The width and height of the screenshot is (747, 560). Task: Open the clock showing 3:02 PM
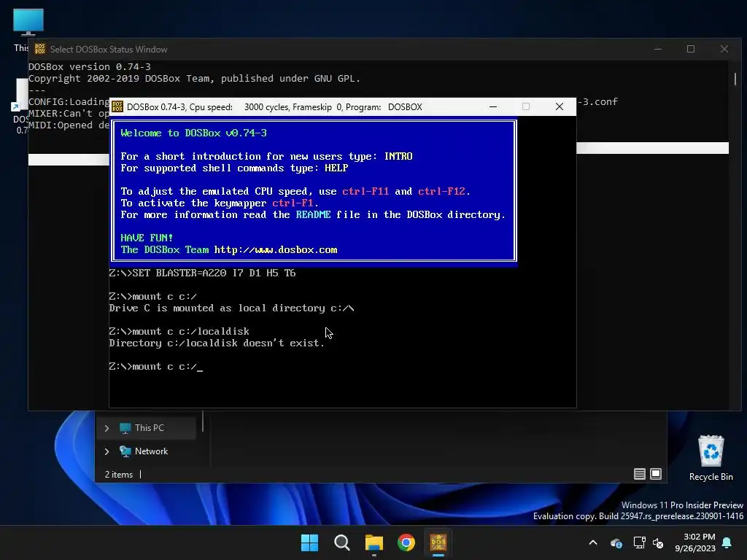pos(695,542)
